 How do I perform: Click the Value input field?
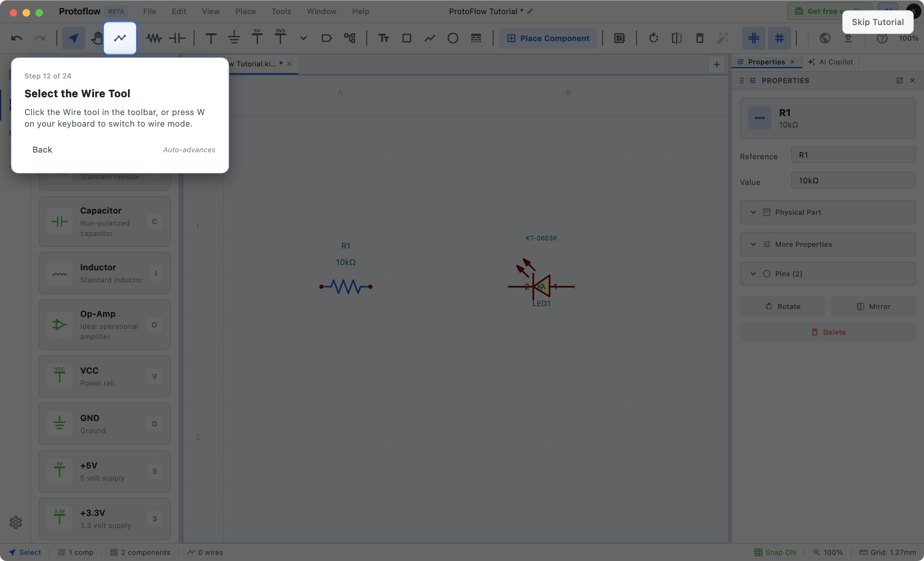click(x=853, y=180)
